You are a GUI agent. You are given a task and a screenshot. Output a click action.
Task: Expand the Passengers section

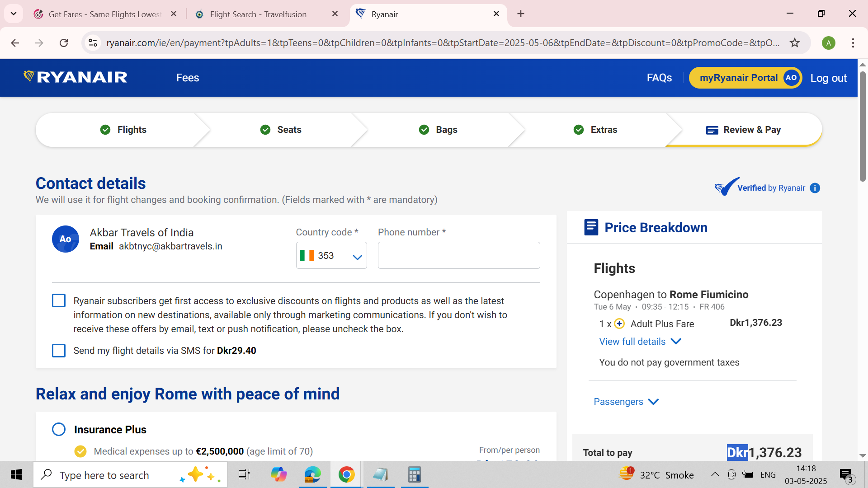tap(626, 402)
